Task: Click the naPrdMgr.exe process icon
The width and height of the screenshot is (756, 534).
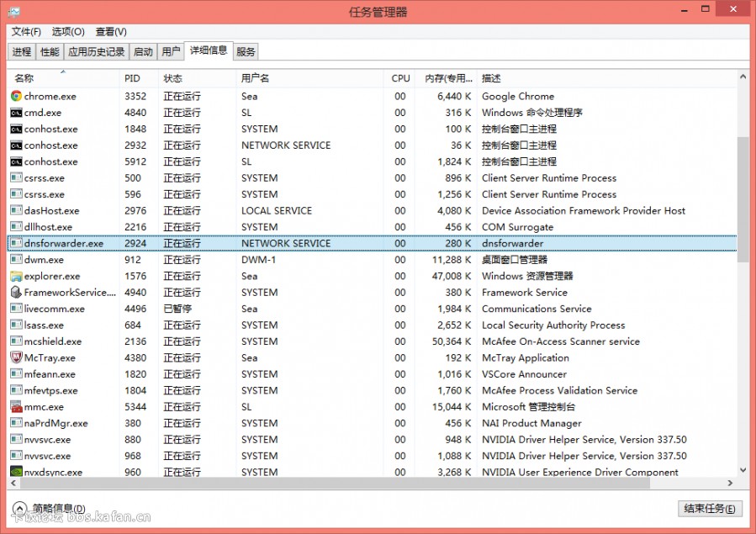Action: coord(16,423)
